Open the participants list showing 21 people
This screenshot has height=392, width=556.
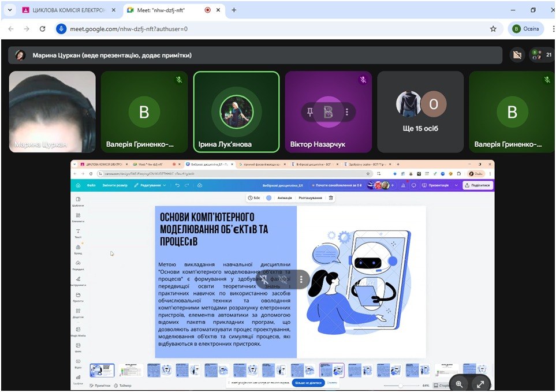pos(542,55)
